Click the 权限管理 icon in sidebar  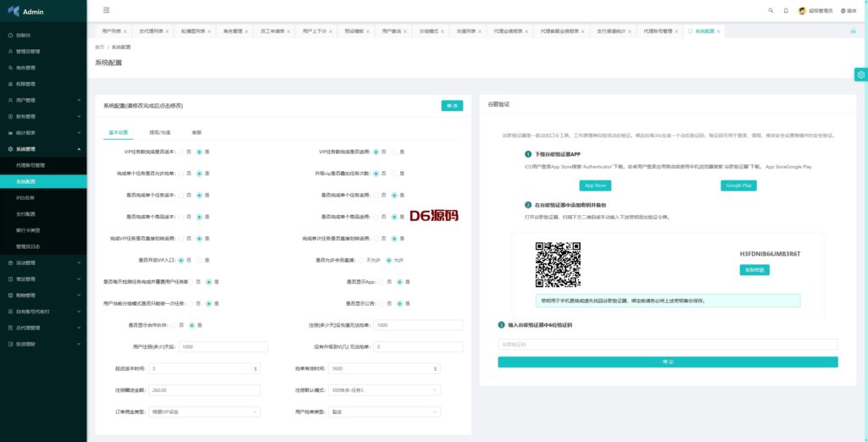[x=10, y=84]
